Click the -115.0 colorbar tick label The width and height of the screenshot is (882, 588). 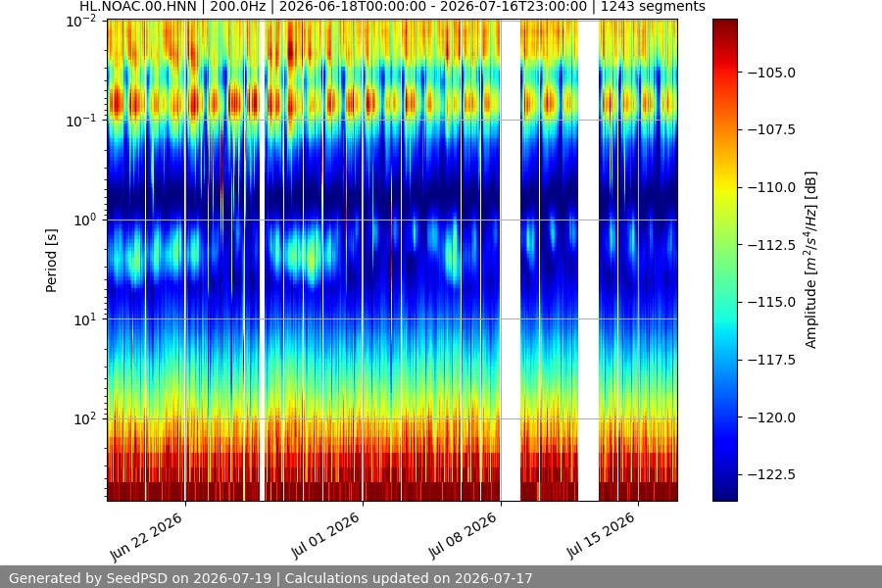click(772, 302)
